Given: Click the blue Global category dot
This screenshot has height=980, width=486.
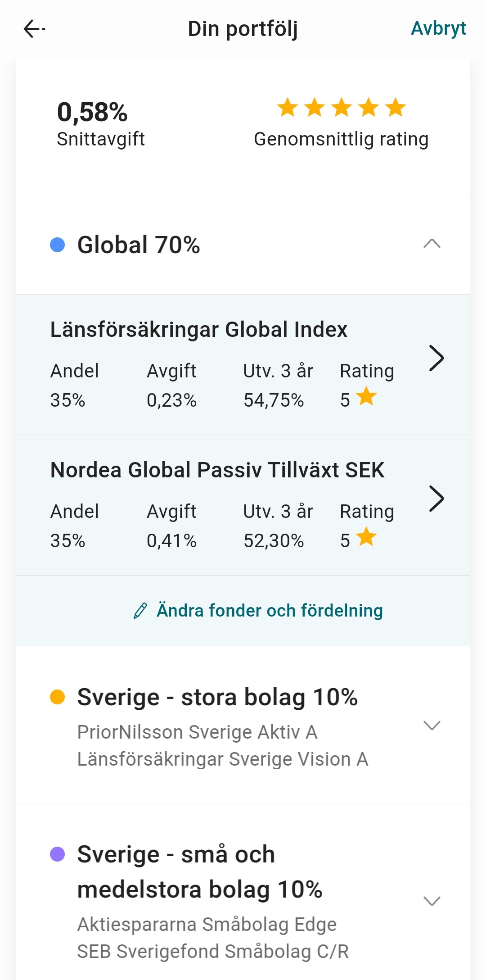Looking at the screenshot, I should point(58,245).
